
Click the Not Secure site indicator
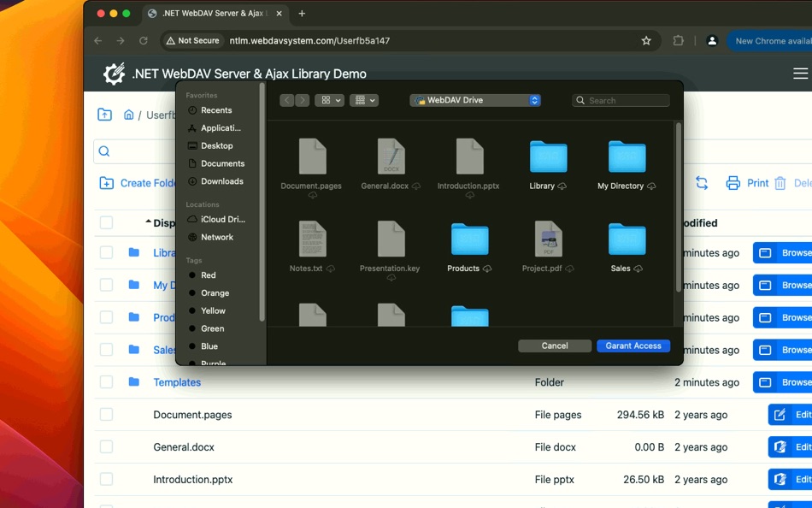click(x=192, y=40)
